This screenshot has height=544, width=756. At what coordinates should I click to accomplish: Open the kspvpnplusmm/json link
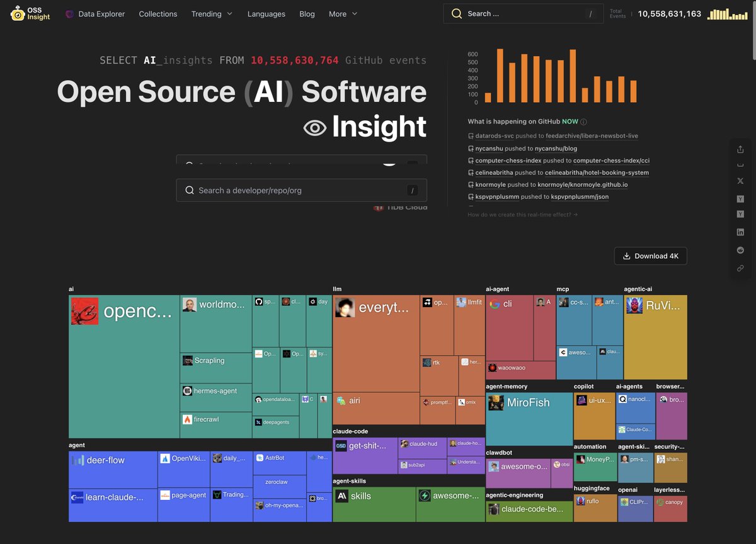click(580, 197)
